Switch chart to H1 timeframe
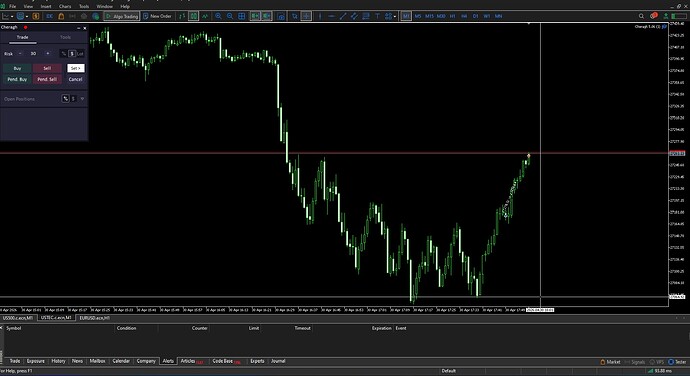 click(452, 16)
